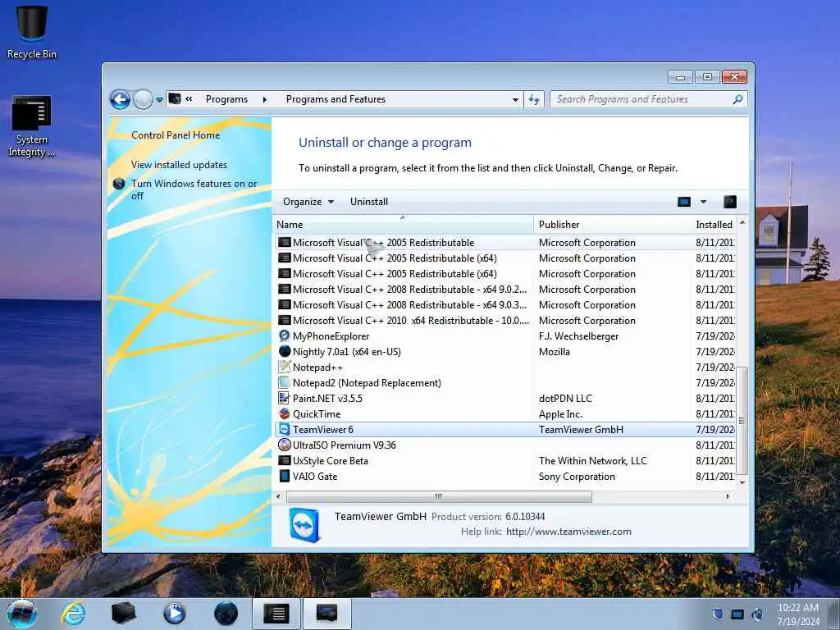Sort by the Publisher column header
840x630 pixels.
(x=612, y=225)
